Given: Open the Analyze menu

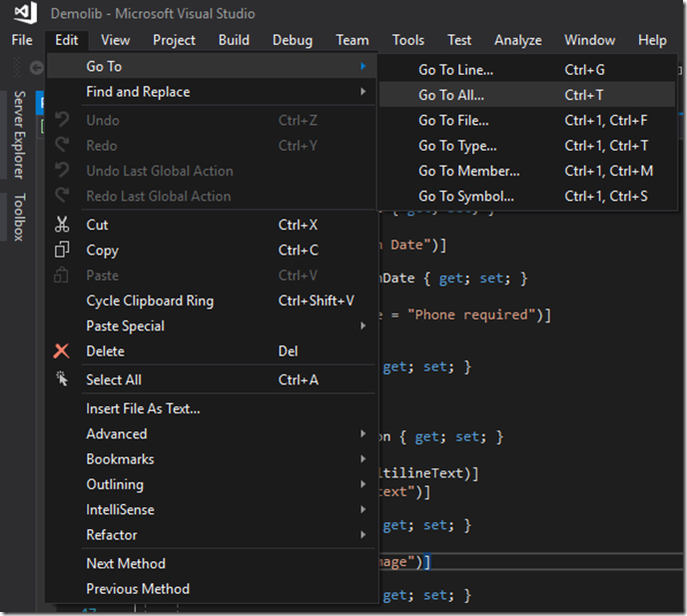Looking at the screenshot, I should tap(518, 40).
